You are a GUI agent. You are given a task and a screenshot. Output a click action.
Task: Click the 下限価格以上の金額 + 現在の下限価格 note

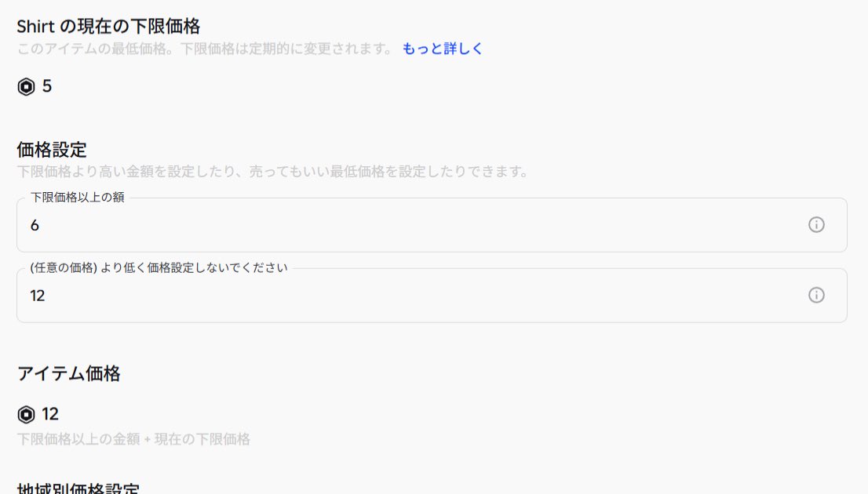coord(133,439)
